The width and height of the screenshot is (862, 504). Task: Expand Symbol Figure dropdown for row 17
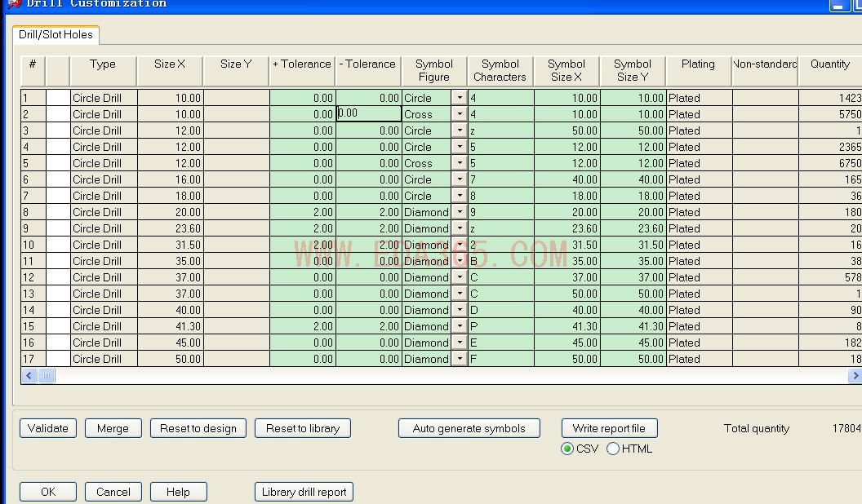click(x=460, y=359)
